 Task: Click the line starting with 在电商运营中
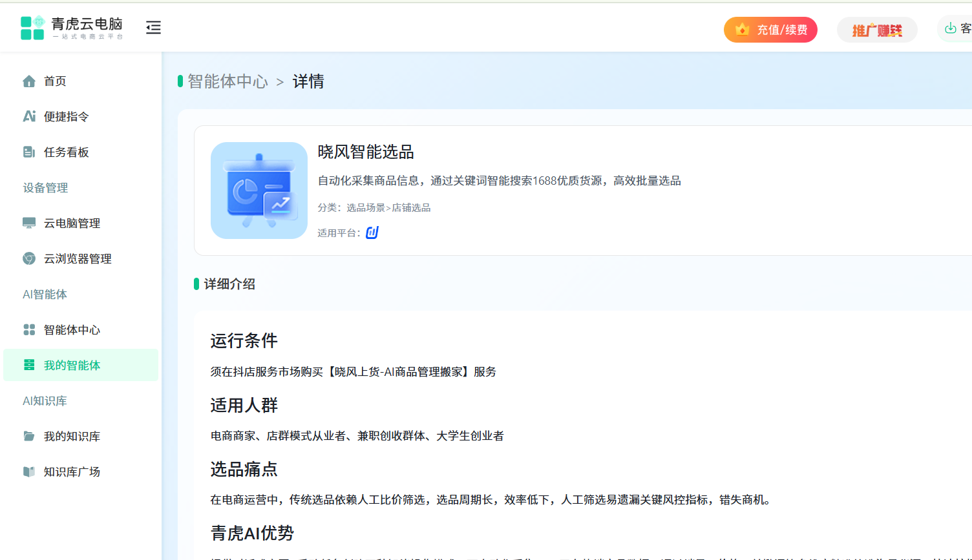click(492, 500)
